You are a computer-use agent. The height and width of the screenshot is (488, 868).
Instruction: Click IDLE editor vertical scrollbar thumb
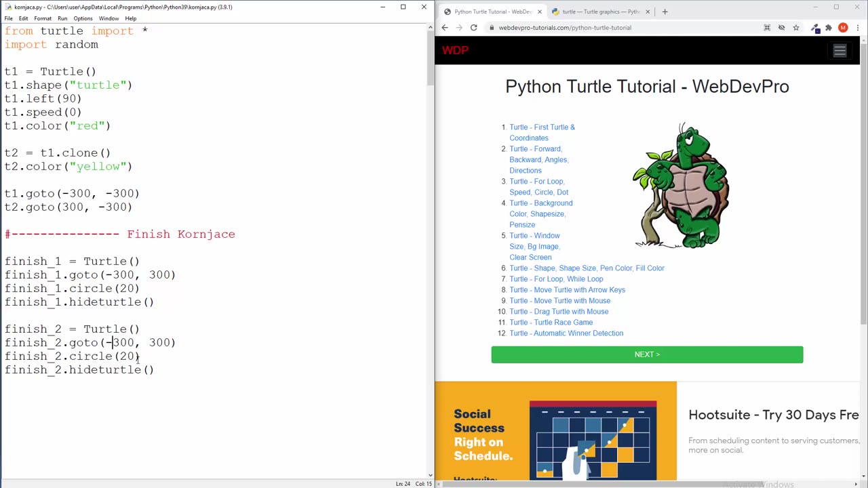click(x=431, y=58)
